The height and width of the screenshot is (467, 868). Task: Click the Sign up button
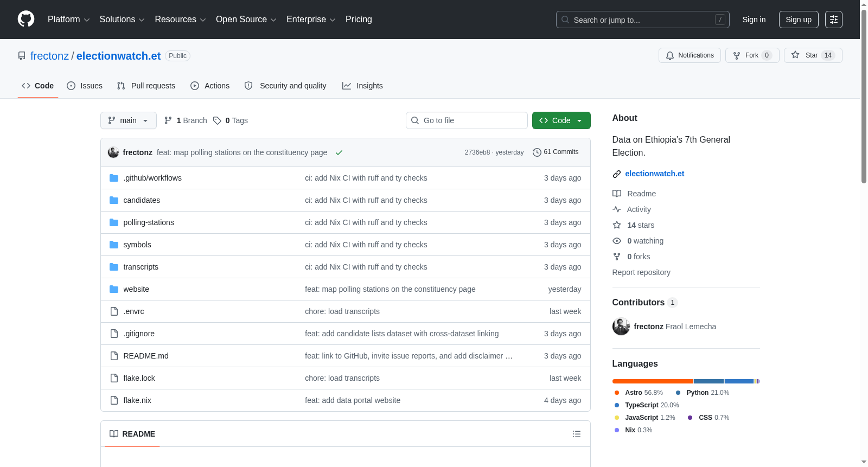[799, 20]
